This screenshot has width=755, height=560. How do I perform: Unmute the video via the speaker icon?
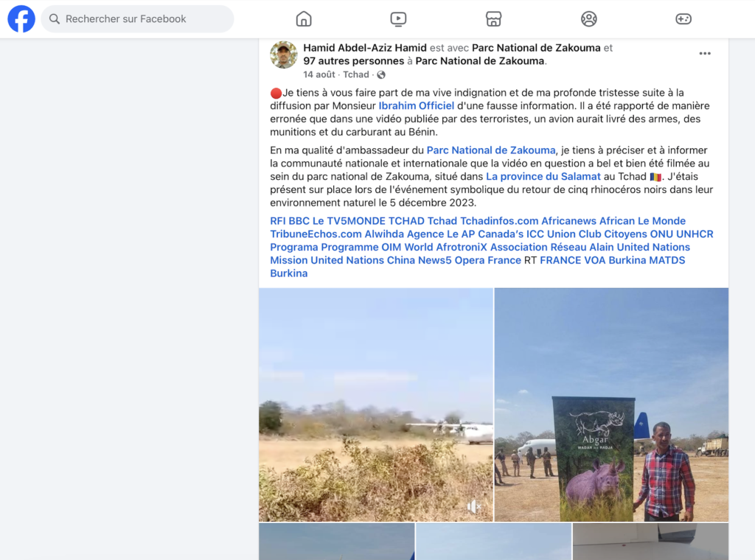coord(473,506)
